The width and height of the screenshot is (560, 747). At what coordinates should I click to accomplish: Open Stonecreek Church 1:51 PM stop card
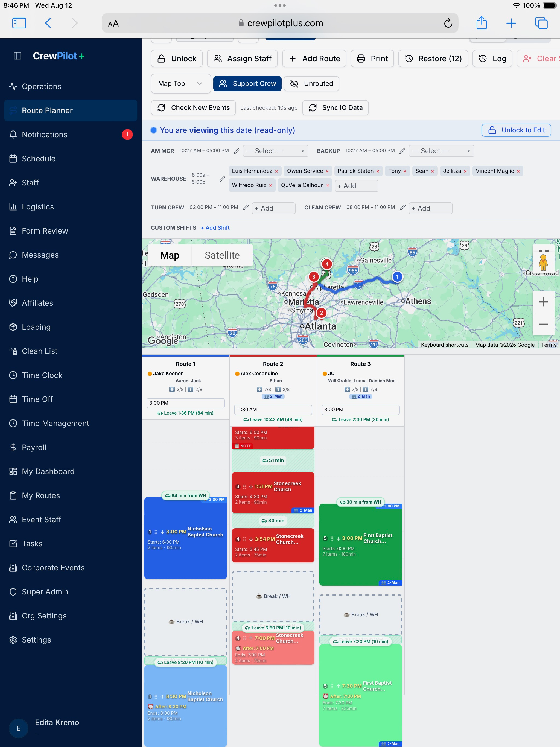pos(273,493)
